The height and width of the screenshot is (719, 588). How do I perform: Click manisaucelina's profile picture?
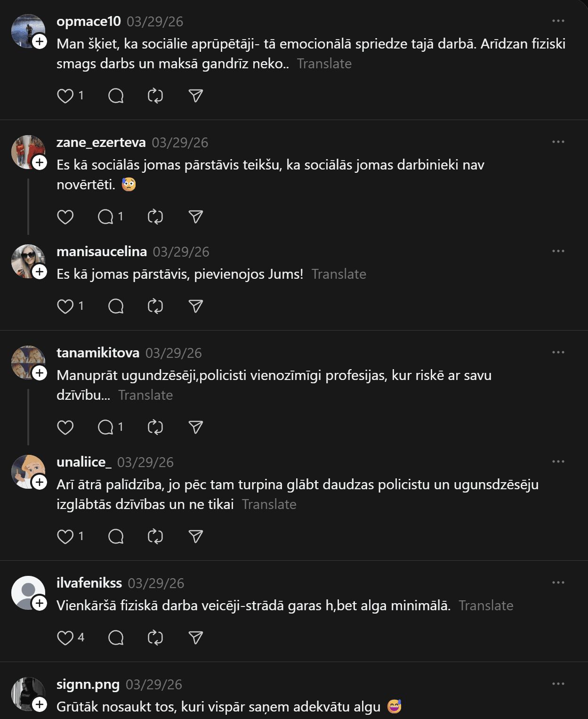click(27, 260)
